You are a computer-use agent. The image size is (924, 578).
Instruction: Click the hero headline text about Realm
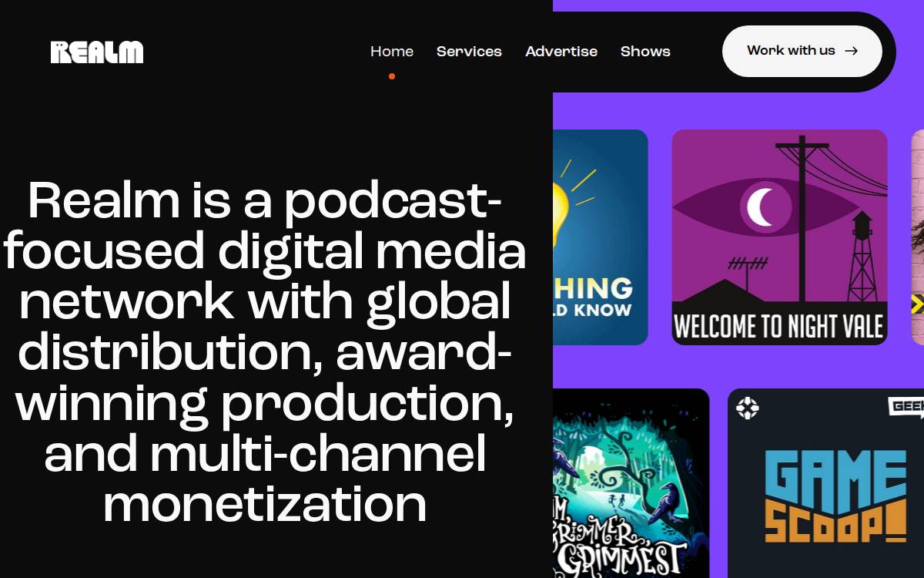tap(265, 352)
